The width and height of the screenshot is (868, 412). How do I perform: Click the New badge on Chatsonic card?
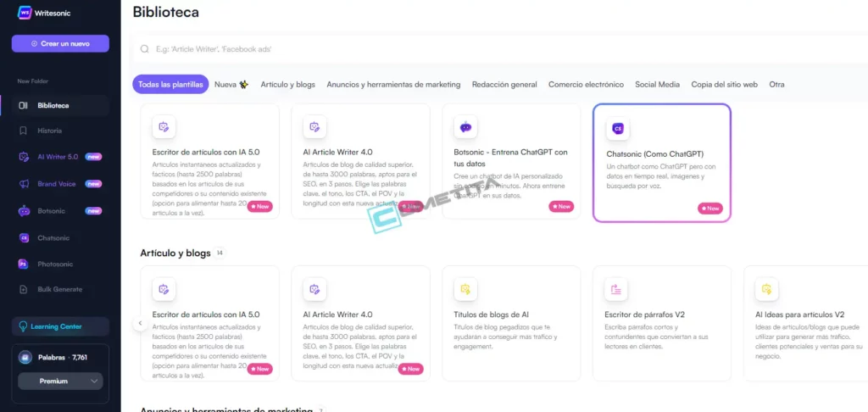coord(710,209)
